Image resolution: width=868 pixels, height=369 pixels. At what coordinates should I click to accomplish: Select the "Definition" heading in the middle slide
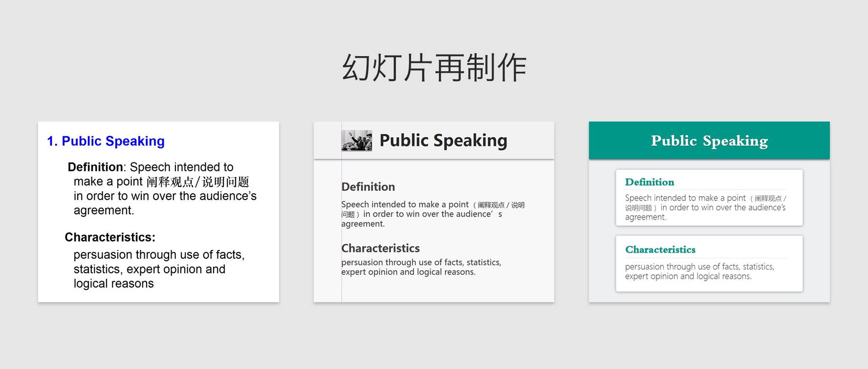point(368,187)
